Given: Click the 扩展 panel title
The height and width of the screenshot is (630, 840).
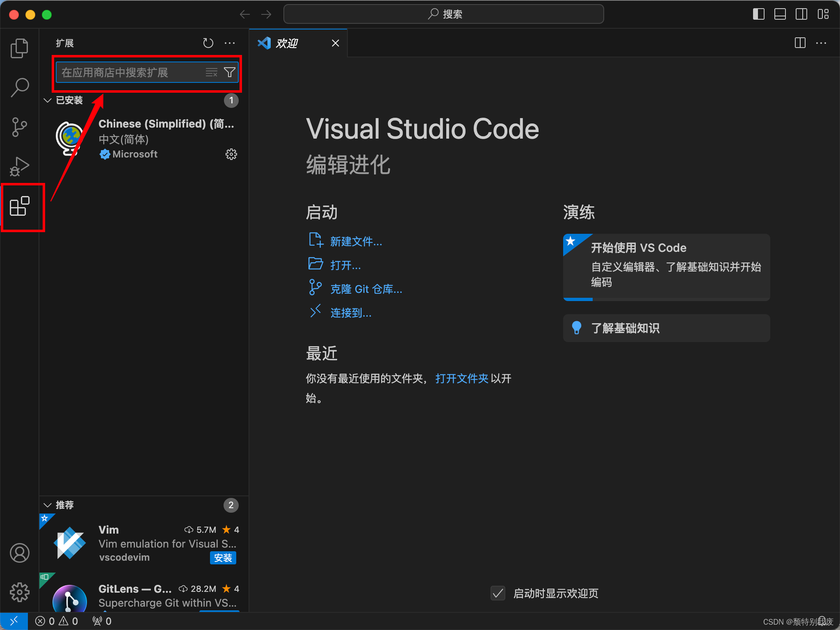Looking at the screenshot, I should [65, 43].
